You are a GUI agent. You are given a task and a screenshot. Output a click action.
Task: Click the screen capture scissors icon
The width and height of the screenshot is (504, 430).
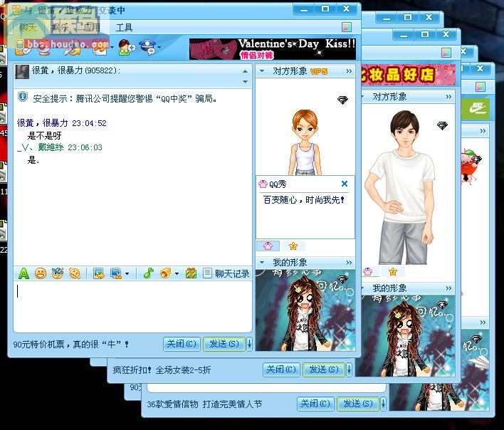tap(116, 273)
